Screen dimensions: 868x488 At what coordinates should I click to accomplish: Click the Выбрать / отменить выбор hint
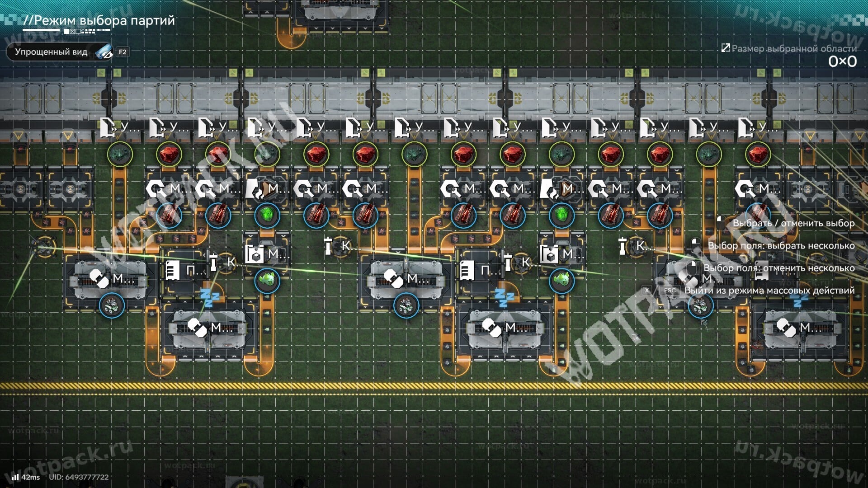click(793, 223)
